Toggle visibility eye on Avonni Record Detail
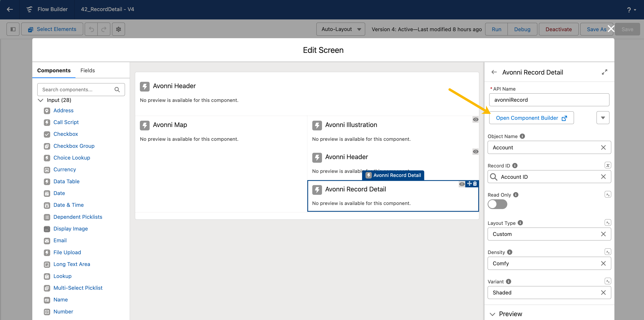 [x=462, y=184]
